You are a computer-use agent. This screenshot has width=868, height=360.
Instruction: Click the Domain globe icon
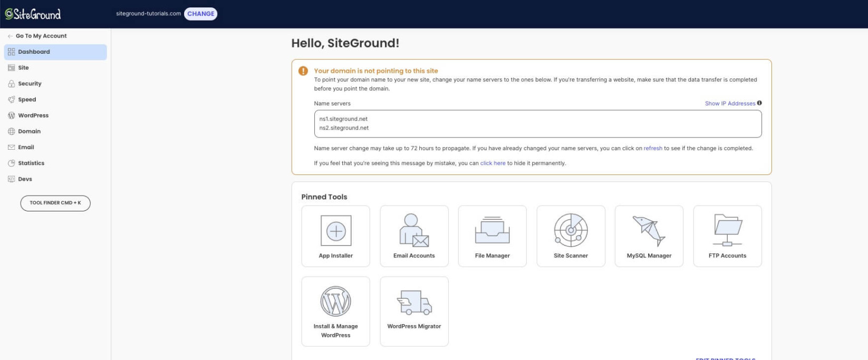[x=12, y=131]
